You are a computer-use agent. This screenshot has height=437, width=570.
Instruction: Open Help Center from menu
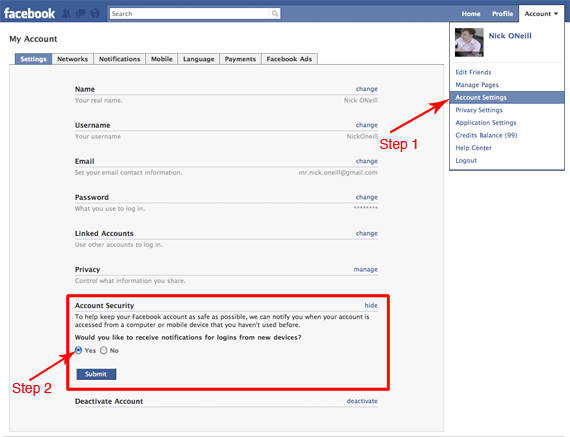(473, 148)
